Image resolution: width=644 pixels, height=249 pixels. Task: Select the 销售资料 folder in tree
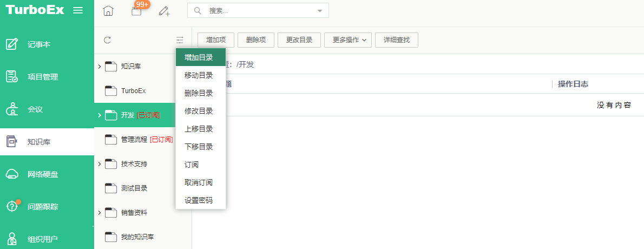(x=134, y=213)
